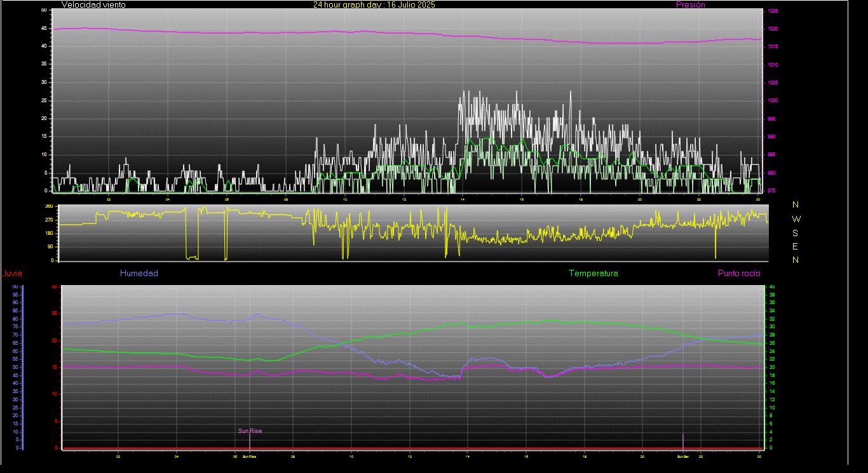Select 95 on the blue humidity axis
Image resolution: width=868 pixels, height=473 pixels.
pyautogui.click(x=15, y=295)
